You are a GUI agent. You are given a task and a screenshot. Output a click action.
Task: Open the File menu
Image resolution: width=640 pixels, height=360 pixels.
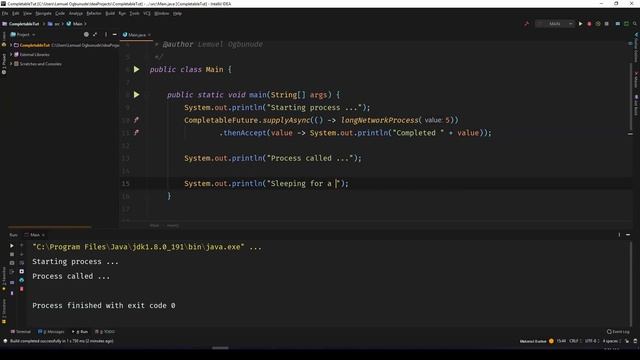click(x=5, y=13)
